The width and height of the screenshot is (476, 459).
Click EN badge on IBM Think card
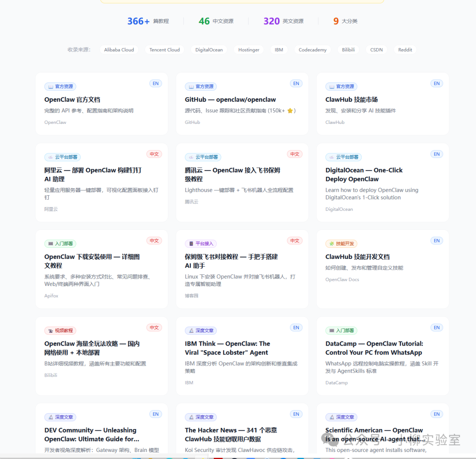pos(296,328)
